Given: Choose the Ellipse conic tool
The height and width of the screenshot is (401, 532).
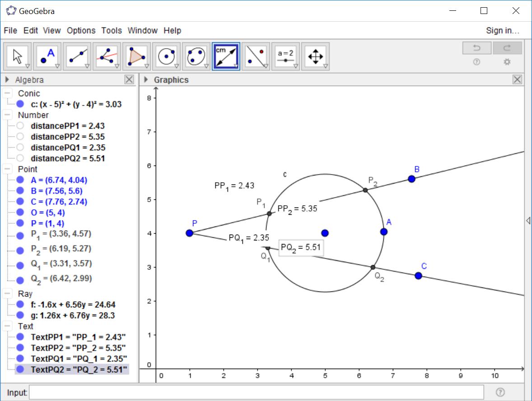Looking at the screenshot, I should [x=196, y=56].
